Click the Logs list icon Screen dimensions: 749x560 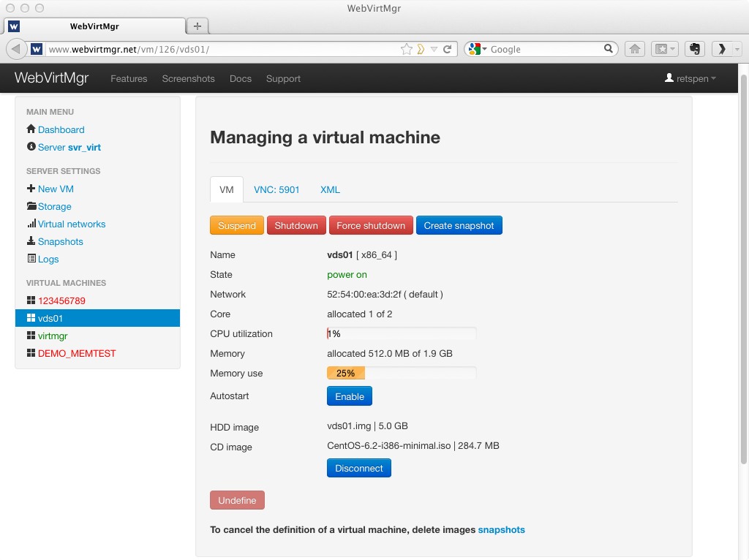point(31,259)
